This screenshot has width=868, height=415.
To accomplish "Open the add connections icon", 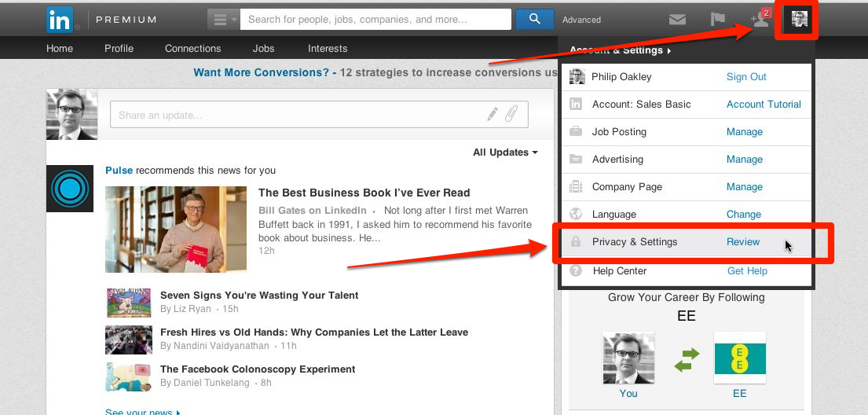I will (x=760, y=20).
